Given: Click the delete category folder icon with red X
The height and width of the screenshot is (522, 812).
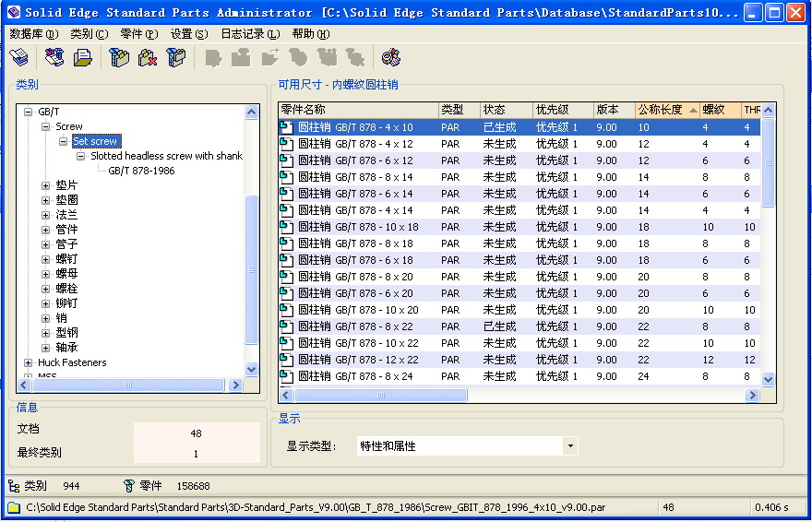Looking at the screenshot, I should (147, 57).
